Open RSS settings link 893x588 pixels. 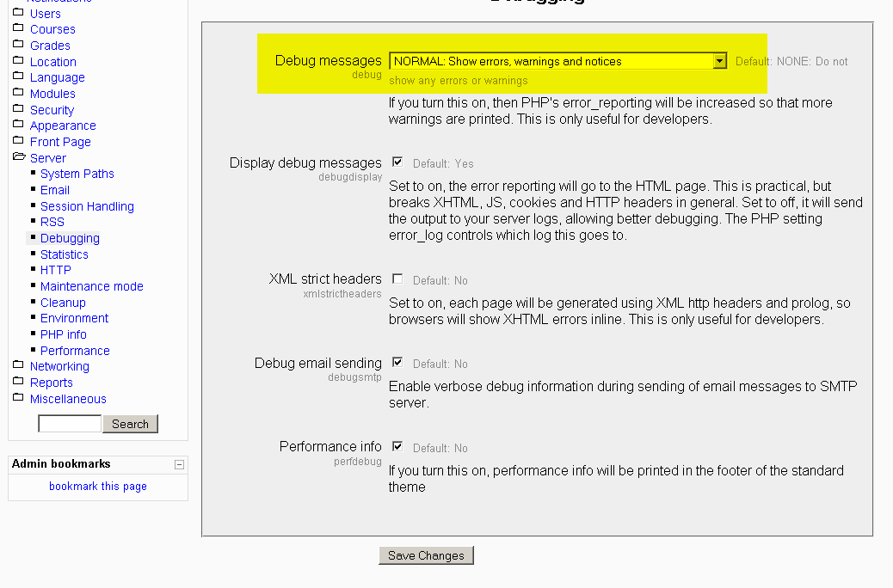pos(52,222)
